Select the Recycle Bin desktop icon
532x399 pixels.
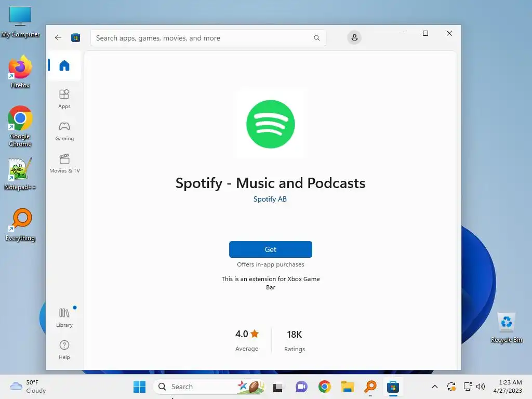[507, 327]
